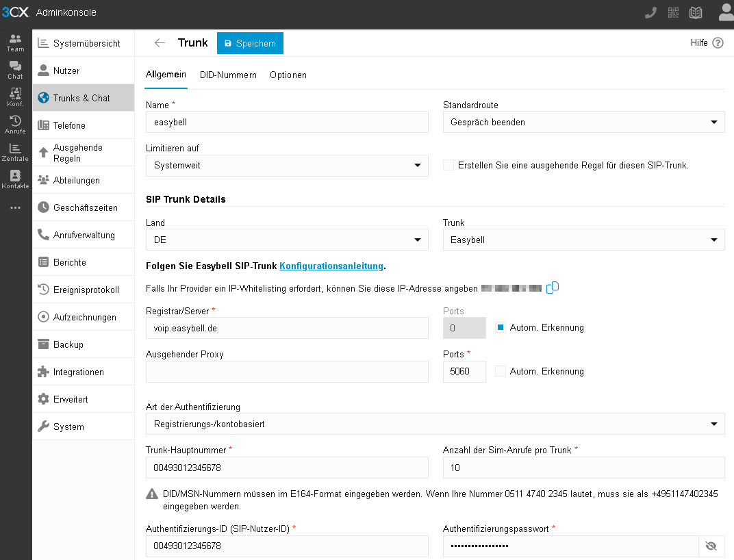The image size is (734, 560).
Task: Check Autom. Erkennung for outgoing proxy ports
Action: tap(501, 372)
